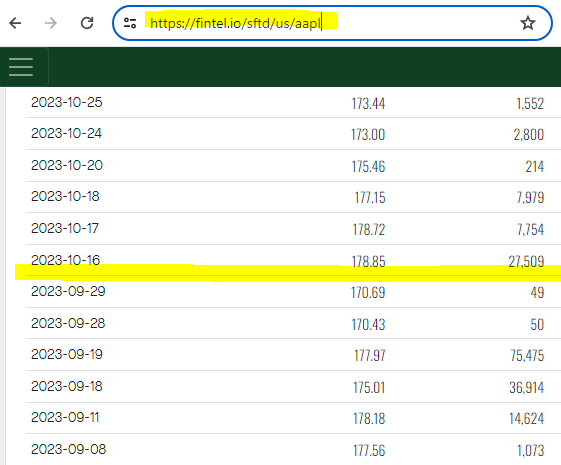
Task: Click price 170.69 on 2023-09-29
Action: point(368,293)
